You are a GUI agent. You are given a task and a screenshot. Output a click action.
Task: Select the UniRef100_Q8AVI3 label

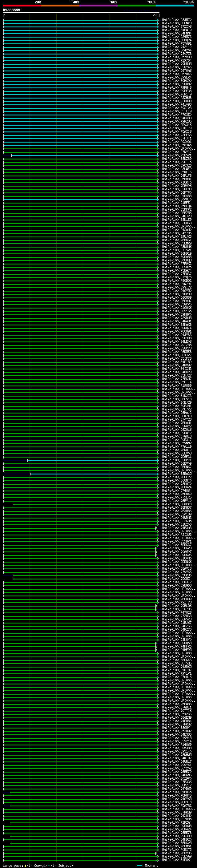(176, 569)
